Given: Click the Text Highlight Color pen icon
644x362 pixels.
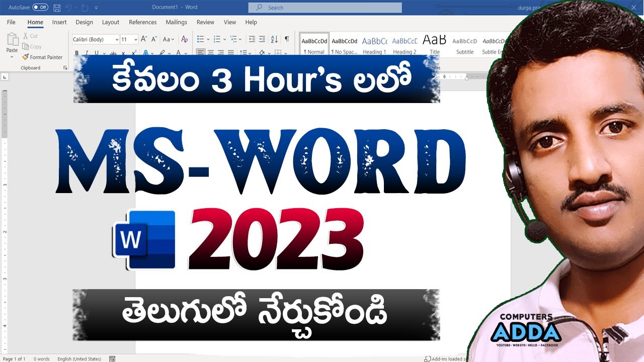Looking at the screenshot, I should tap(162, 52).
